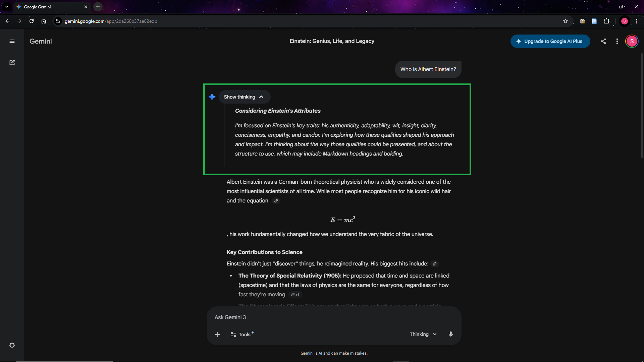This screenshot has width=644, height=362.
Task: Click Upgrade to Google AI Plus
Action: pos(550,41)
